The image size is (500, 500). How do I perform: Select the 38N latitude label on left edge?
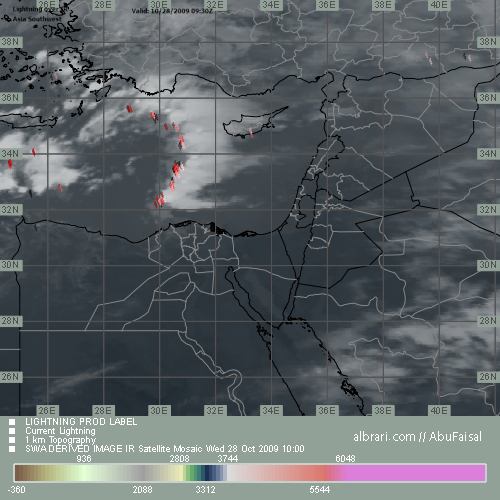point(11,42)
